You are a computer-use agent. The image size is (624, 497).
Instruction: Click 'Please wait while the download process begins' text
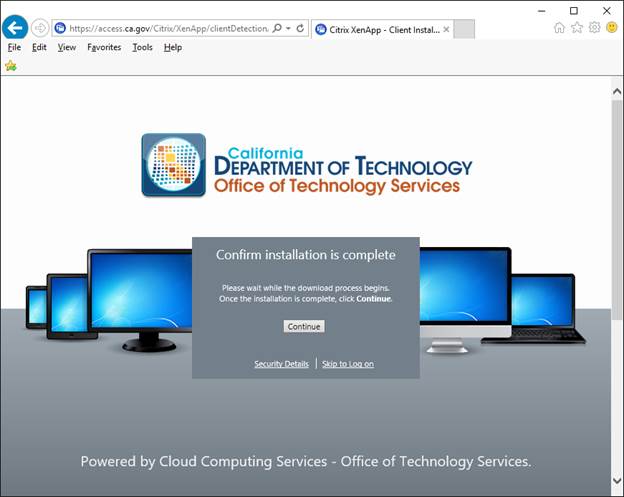[306, 288]
